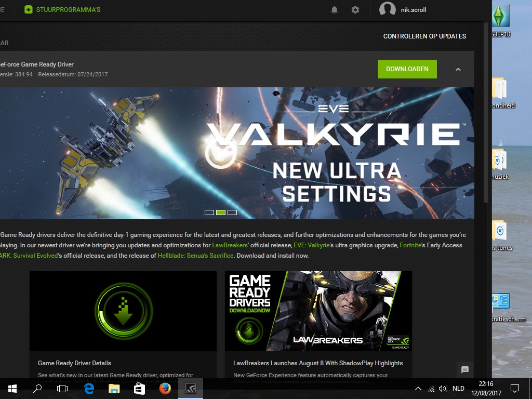Open the LawBreakers link in description

pyautogui.click(x=230, y=245)
